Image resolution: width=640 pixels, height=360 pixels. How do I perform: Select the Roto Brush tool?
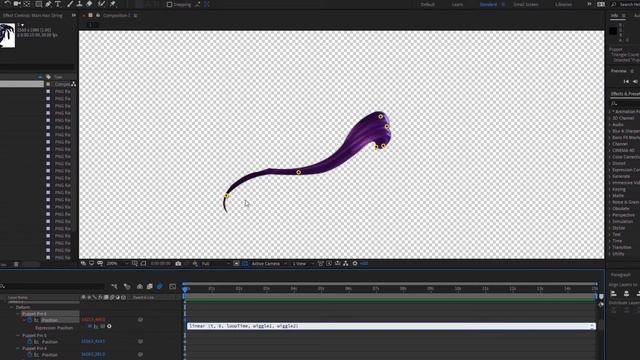tap(101, 4)
